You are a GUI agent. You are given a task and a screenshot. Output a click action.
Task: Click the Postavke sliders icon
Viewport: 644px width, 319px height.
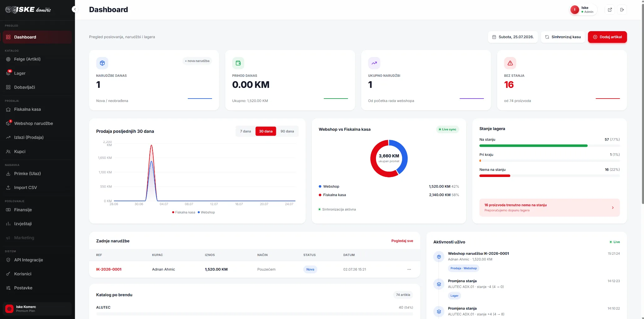click(x=8, y=288)
